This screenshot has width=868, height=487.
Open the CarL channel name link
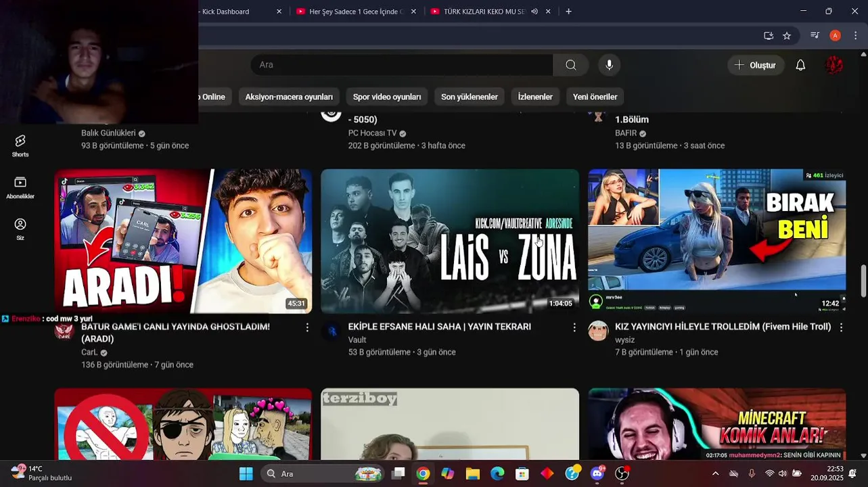(89, 352)
